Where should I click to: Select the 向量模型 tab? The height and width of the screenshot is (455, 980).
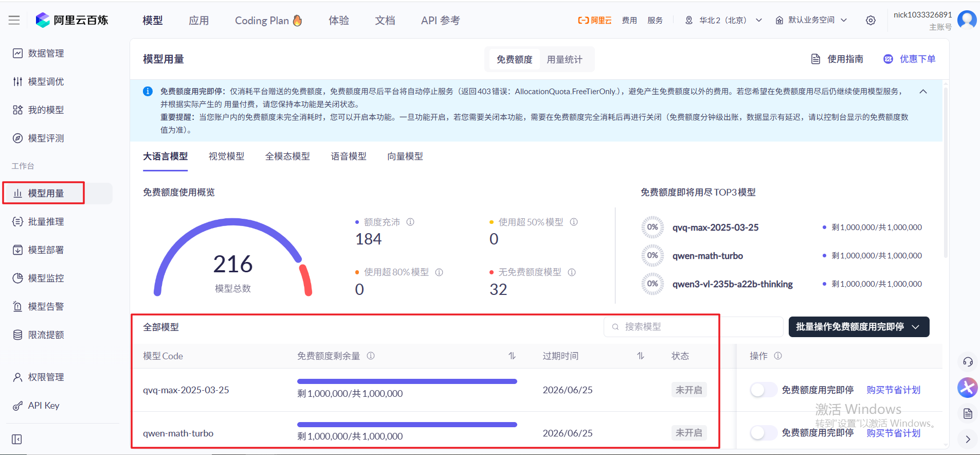pyautogui.click(x=405, y=156)
